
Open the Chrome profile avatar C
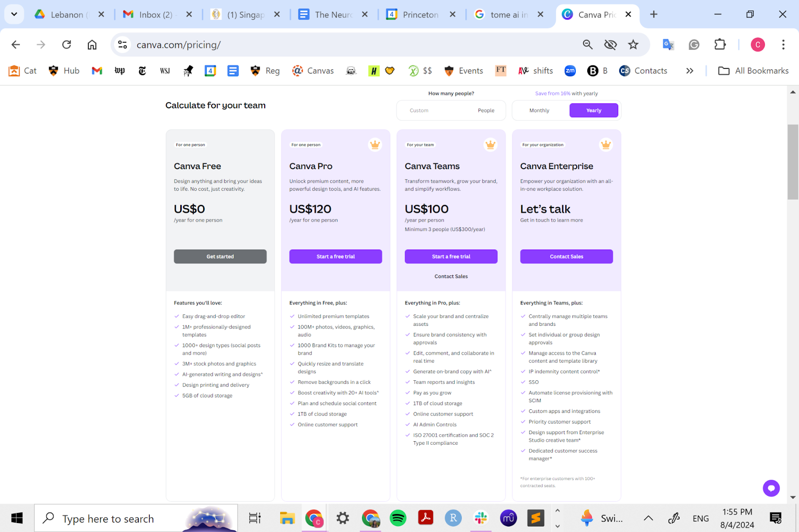point(758,45)
